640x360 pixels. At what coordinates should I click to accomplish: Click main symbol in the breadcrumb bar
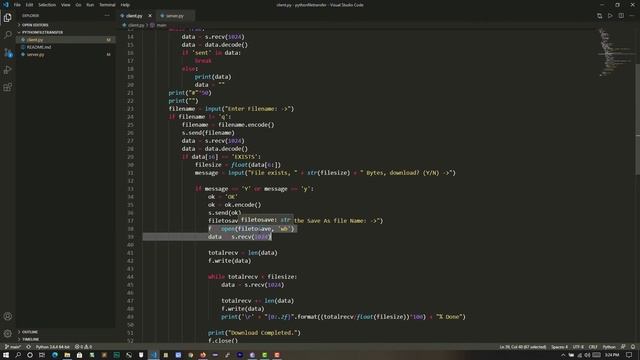point(159,25)
